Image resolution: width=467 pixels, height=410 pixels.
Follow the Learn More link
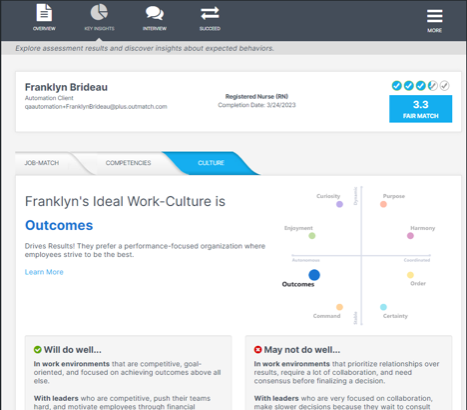44,272
